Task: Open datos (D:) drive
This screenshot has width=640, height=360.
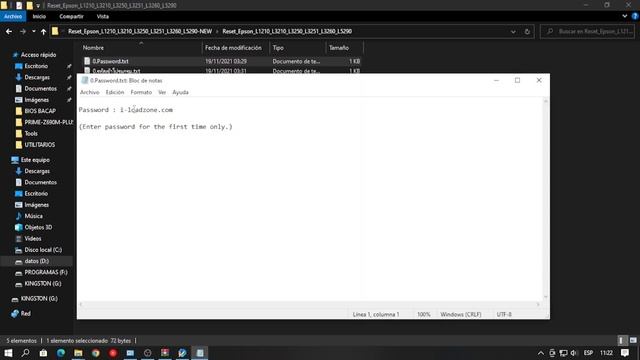Action: pos(36,261)
